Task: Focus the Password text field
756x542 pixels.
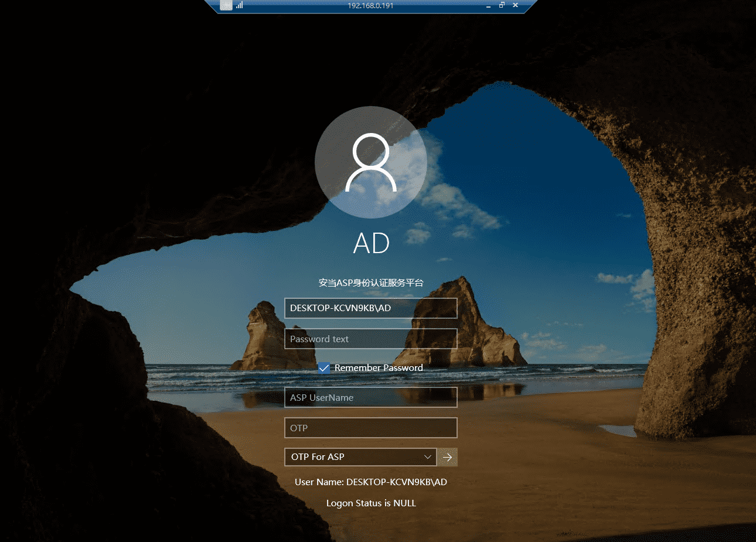Action: pos(371,339)
